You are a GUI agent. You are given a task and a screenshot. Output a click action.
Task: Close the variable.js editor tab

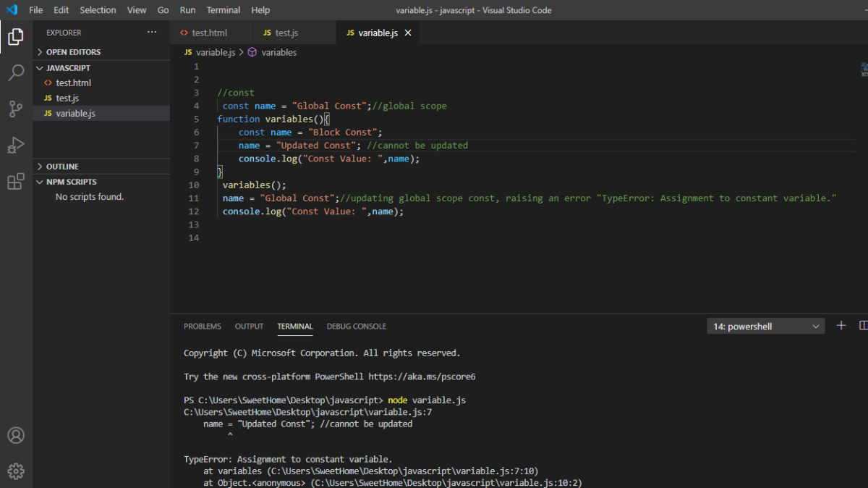coord(408,33)
